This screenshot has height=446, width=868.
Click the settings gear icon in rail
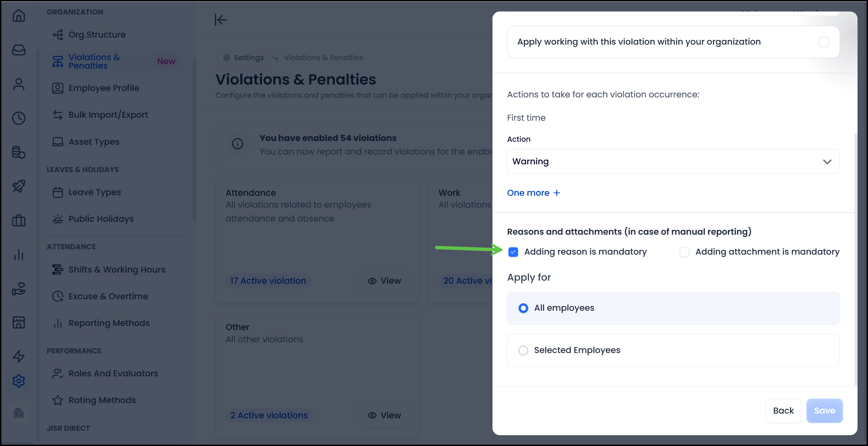[x=19, y=381]
